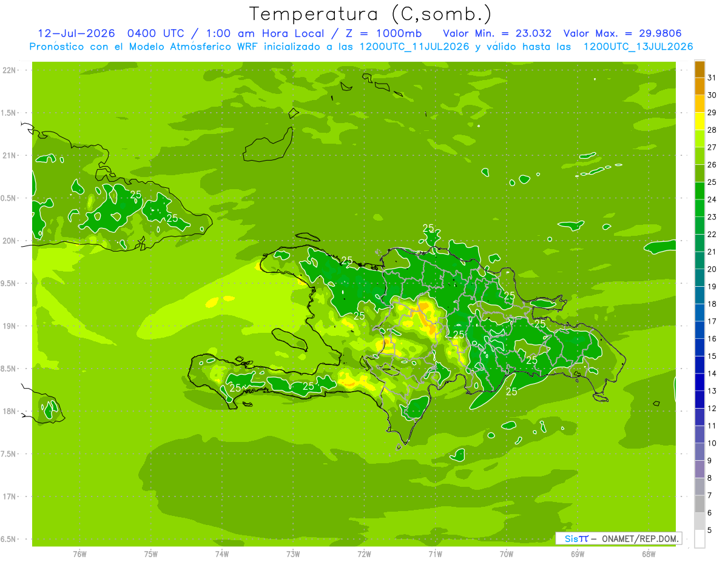Click the "SisTT - ONAMET/REP.DOM." credit box

click(x=618, y=538)
